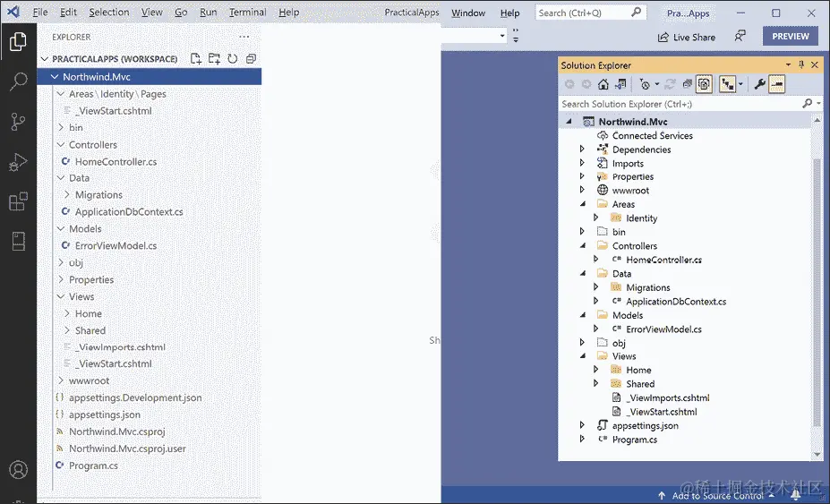Click Connected Services in Solution Explorer
Image resolution: width=830 pixels, height=504 pixels.
652,135
